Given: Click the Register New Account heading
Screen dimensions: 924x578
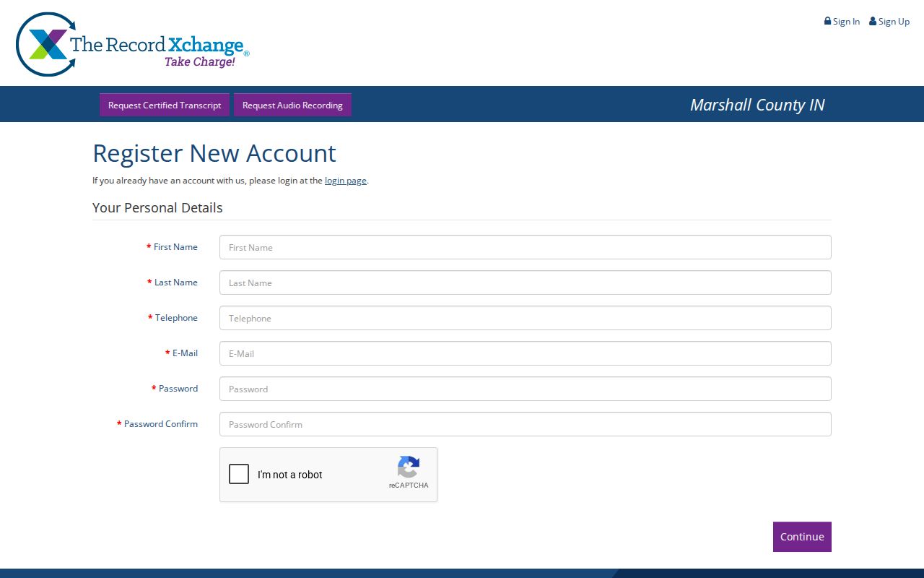Looking at the screenshot, I should click(214, 153).
